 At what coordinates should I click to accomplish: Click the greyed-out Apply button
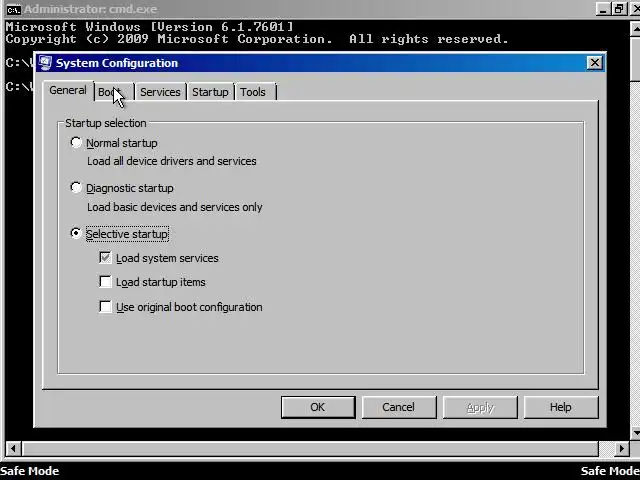click(480, 407)
